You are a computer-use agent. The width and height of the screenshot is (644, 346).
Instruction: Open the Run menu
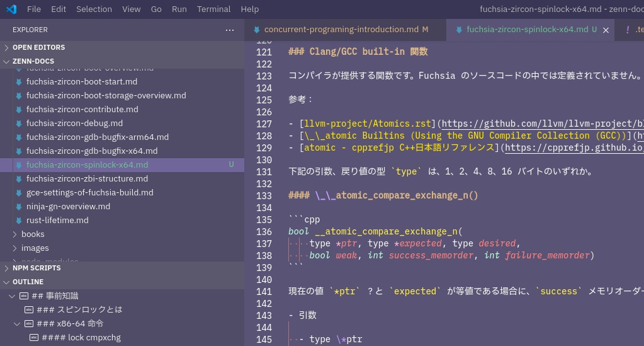pyautogui.click(x=179, y=9)
